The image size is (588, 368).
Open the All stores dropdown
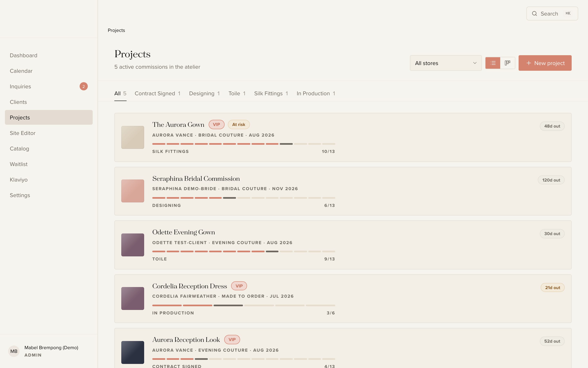click(446, 63)
